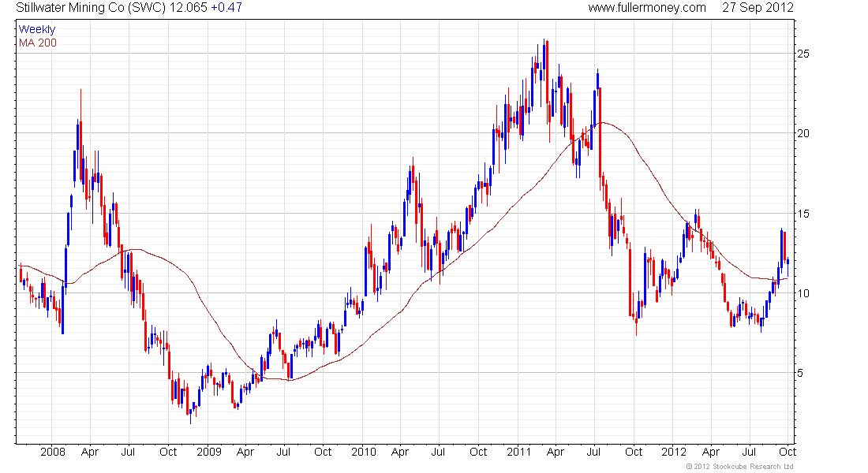Click the price change value +0.47
The height and width of the screenshot is (473, 868).
click(226, 8)
